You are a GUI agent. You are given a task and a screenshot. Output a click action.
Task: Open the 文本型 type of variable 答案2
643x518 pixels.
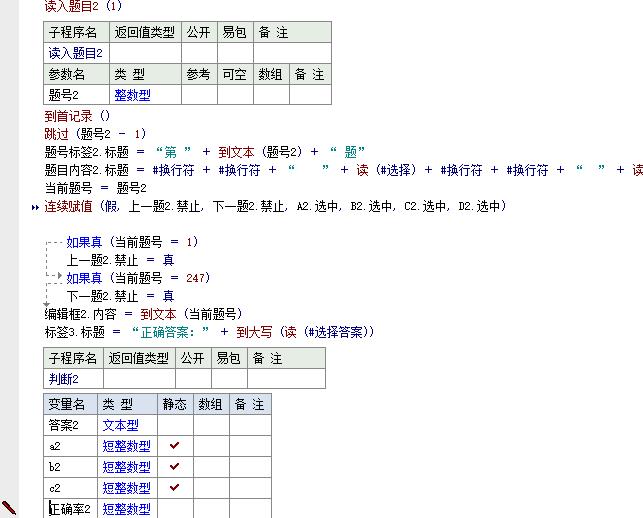pos(120,425)
